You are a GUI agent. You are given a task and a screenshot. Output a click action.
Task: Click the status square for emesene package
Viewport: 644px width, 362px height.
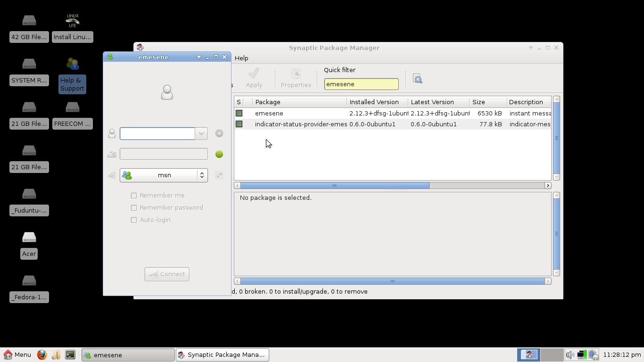click(239, 113)
